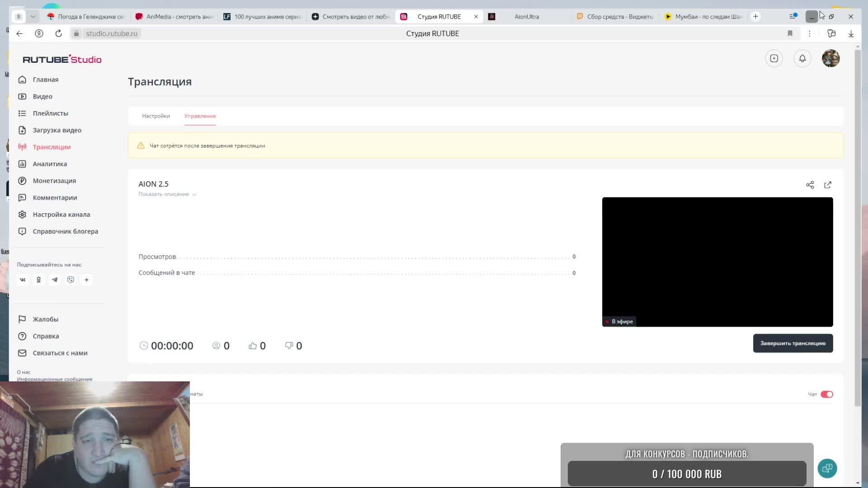The width and height of the screenshot is (868, 488).
Task: Open browser downloads icon
Action: [x=851, y=33]
